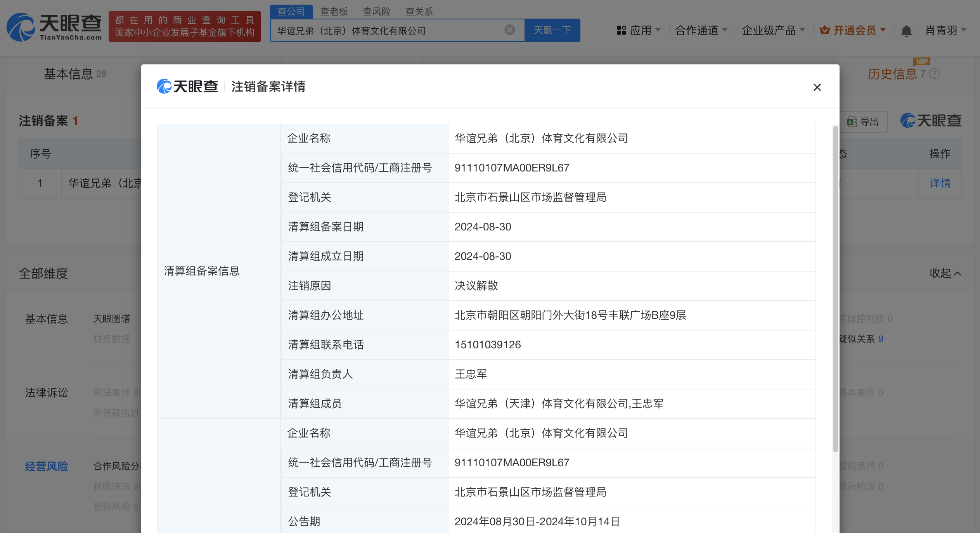Click the TianYanCha logo in dialog header

click(x=187, y=86)
